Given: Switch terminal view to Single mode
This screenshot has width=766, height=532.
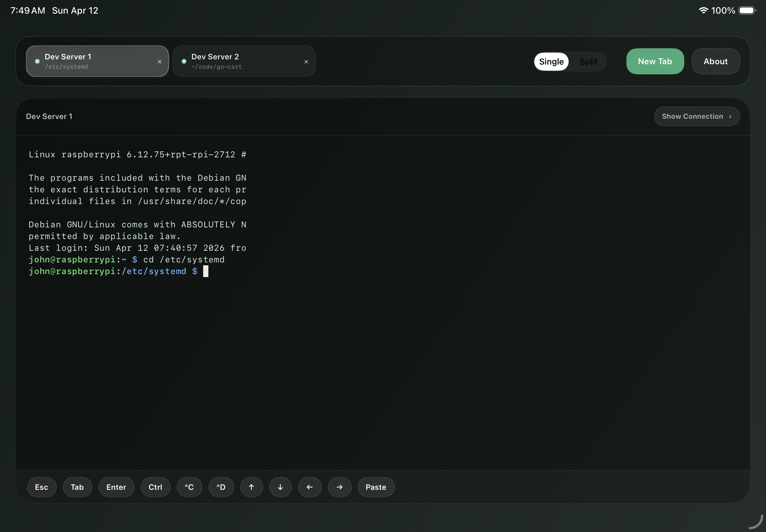Looking at the screenshot, I should point(551,61).
